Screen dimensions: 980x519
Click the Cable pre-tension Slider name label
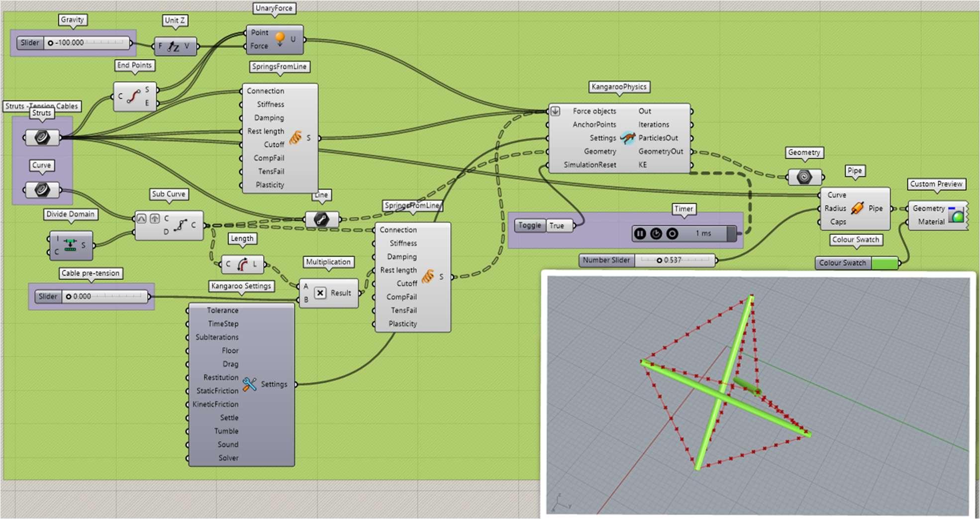(x=48, y=297)
